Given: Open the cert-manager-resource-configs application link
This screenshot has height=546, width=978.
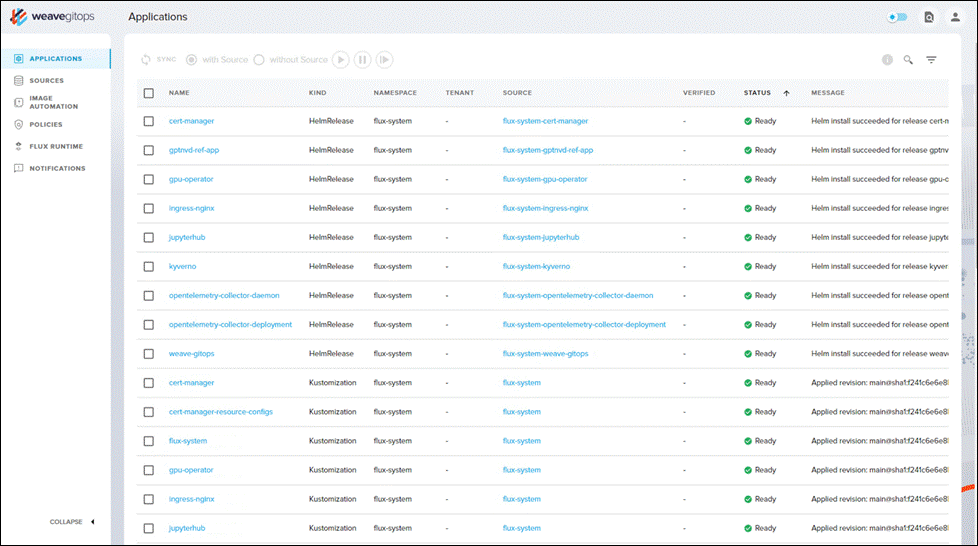Looking at the screenshot, I should point(221,412).
